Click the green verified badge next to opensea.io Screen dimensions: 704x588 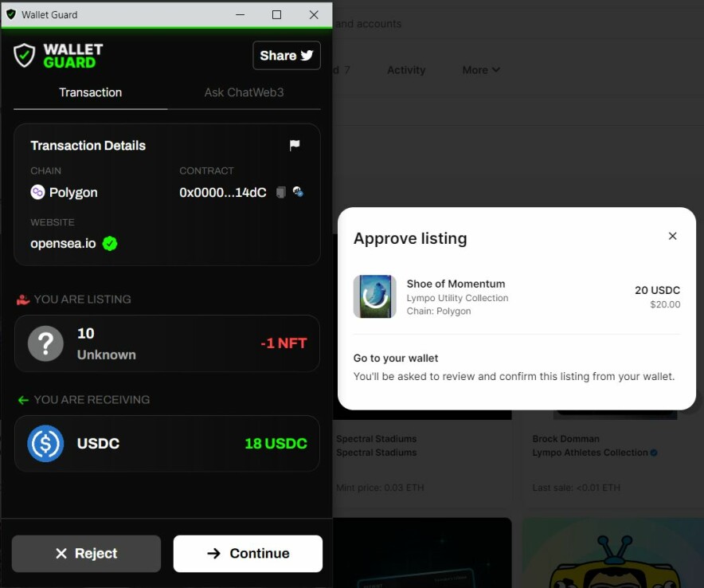click(x=108, y=243)
